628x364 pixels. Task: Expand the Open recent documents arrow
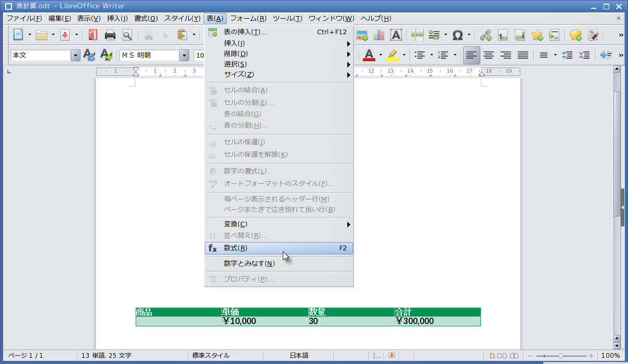pyautogui.click(x=53, y=35)
